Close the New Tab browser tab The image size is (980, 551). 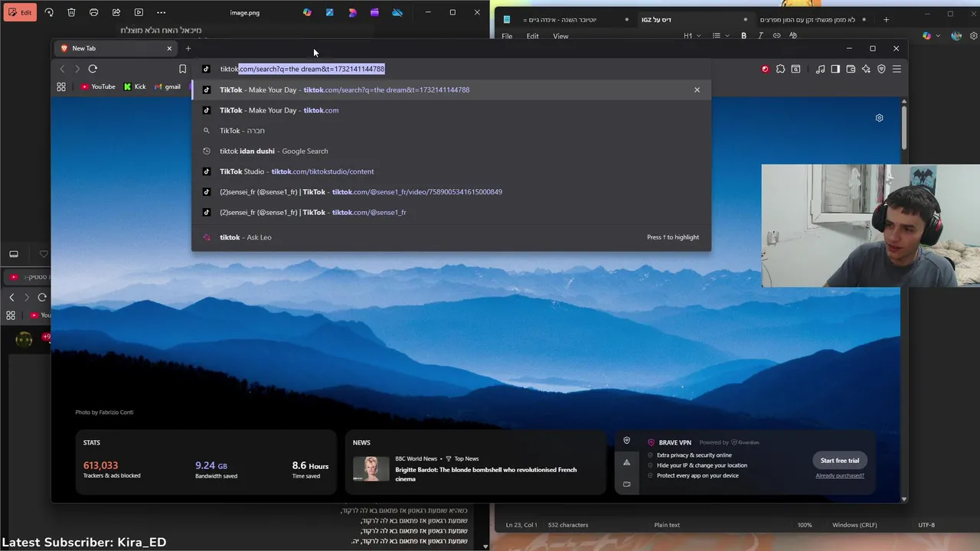[169, 48]
